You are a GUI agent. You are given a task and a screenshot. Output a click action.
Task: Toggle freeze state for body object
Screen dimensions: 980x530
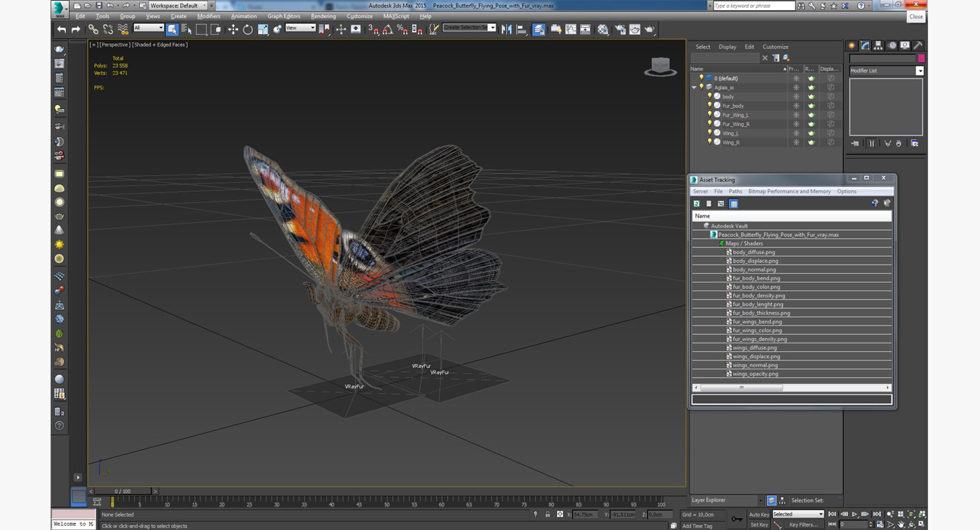click(796, 97)
